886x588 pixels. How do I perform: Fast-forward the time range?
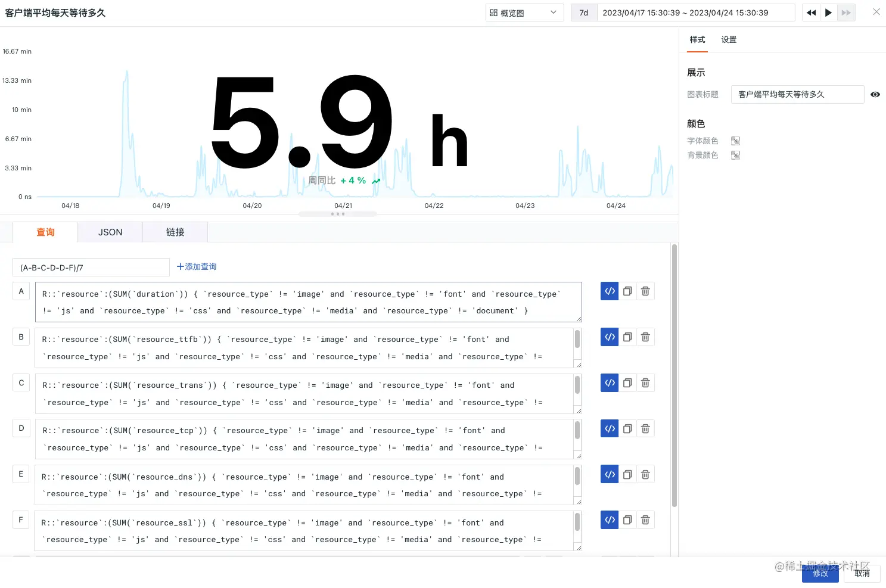(846, 13)
